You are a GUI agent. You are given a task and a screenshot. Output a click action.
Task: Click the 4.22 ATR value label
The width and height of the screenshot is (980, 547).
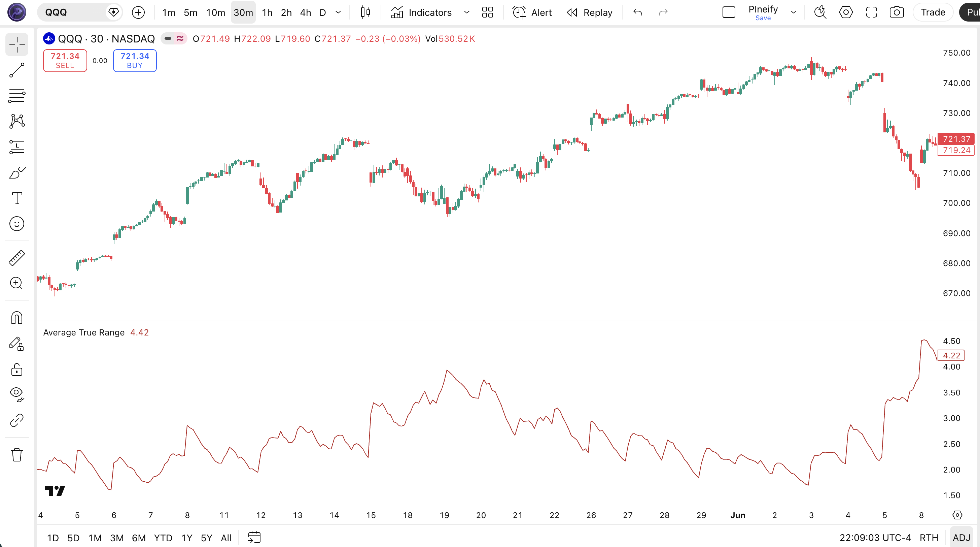pyautogui.click(x=951, y=355)
